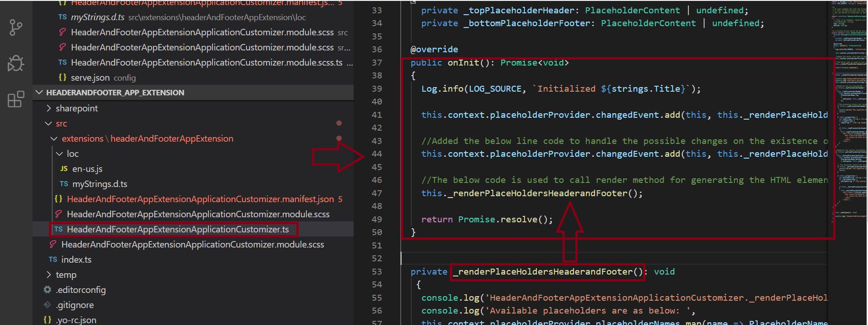Click the braces icon of serve.json

point(63,77)
